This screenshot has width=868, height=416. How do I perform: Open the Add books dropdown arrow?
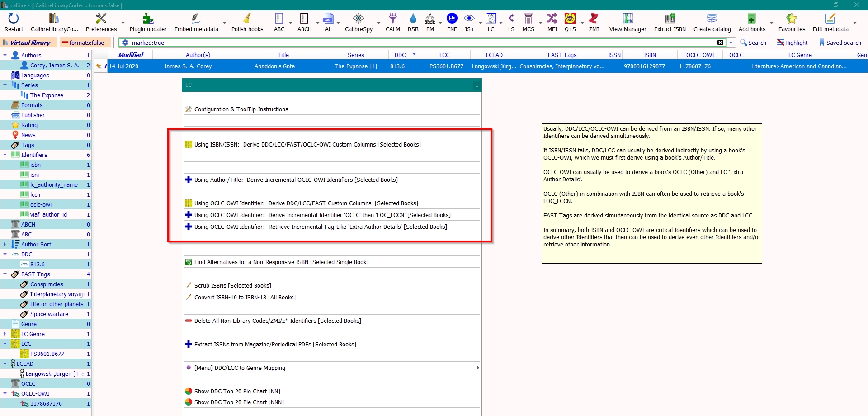(771, 22)
